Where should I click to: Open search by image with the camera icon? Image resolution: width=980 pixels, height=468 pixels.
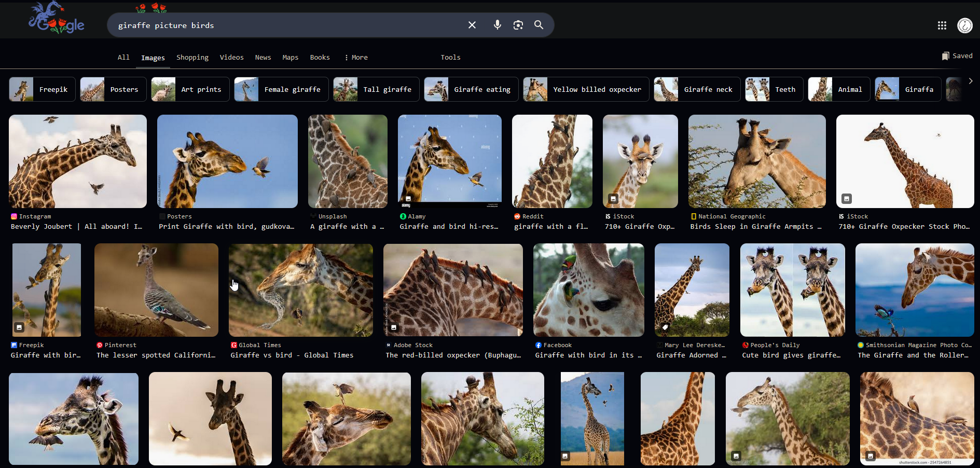click(518, 25)
